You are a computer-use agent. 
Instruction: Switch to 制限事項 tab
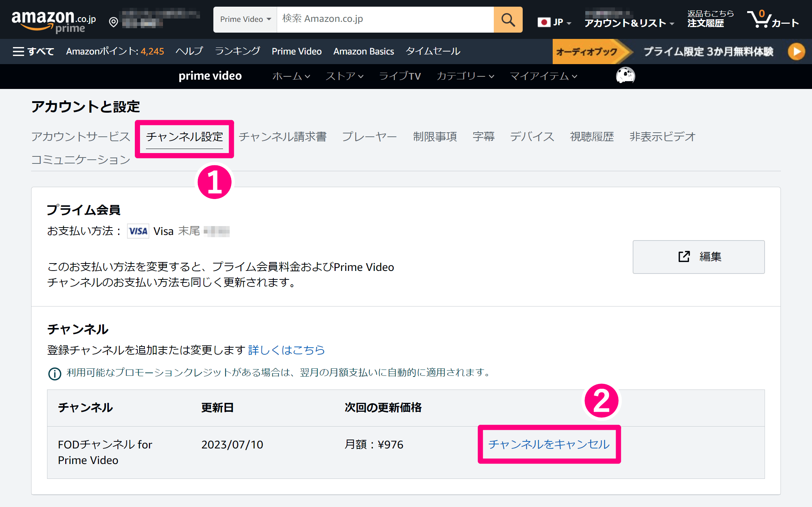tap(435, 136)
